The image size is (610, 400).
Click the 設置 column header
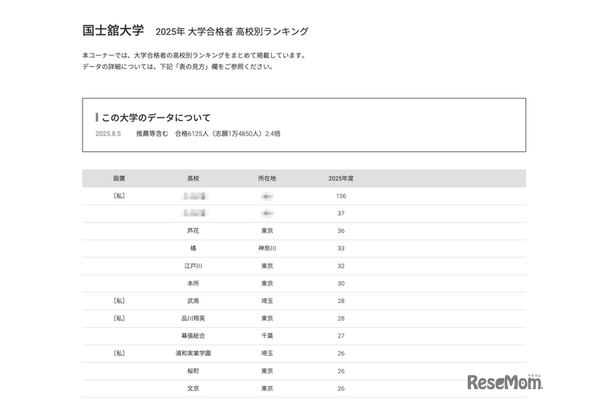(119, 179)
